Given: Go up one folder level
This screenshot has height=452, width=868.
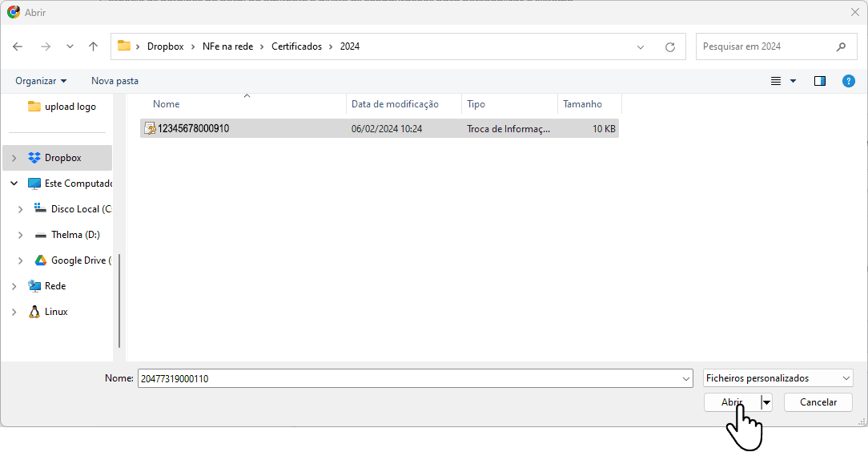Looking at the screenshot, I should click(93, 46).
